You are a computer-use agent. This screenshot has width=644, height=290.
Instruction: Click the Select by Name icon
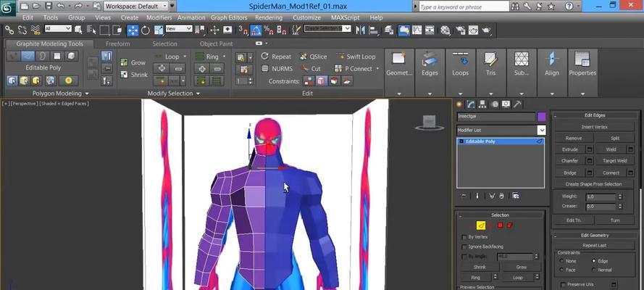coord(91,30)
